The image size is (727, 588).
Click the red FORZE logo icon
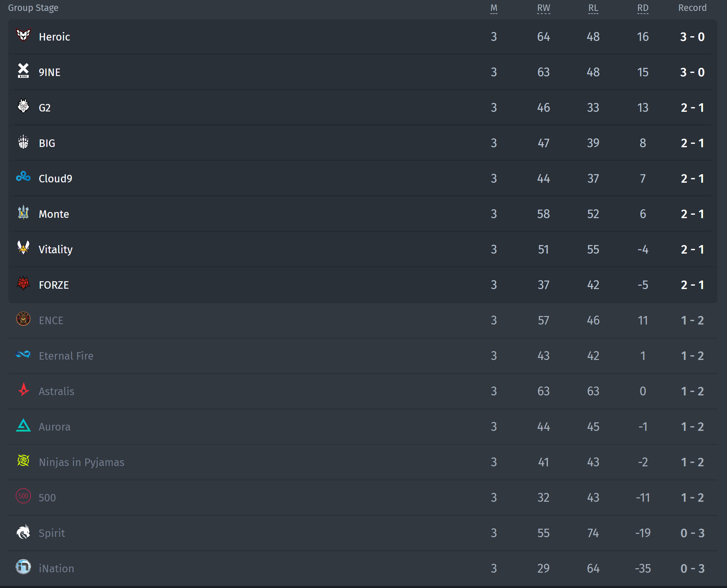(24, 283)
